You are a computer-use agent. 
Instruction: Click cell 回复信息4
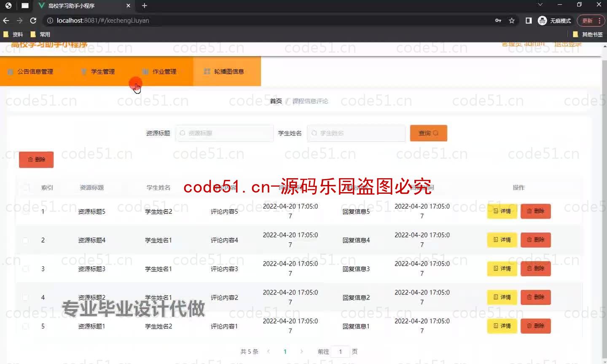[x=356, y=240]
